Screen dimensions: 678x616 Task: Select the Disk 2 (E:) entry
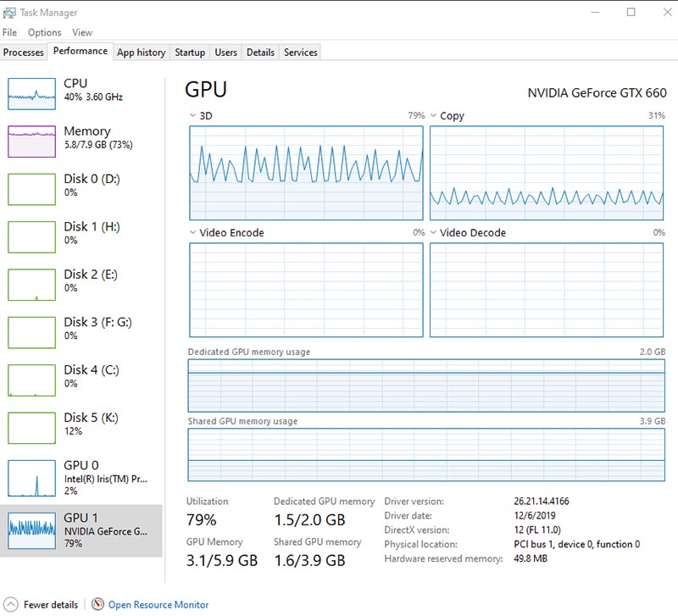(81, 285)
